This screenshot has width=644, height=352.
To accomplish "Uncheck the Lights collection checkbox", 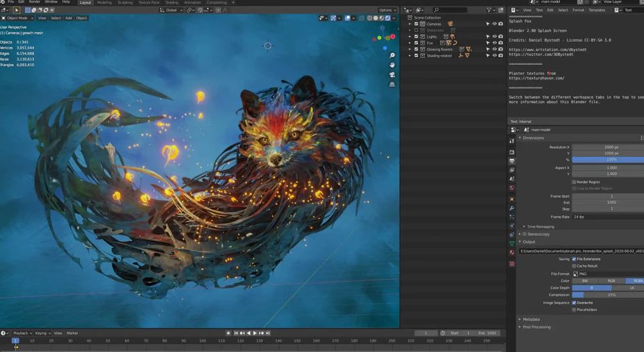I will click(x=416, y=37).
